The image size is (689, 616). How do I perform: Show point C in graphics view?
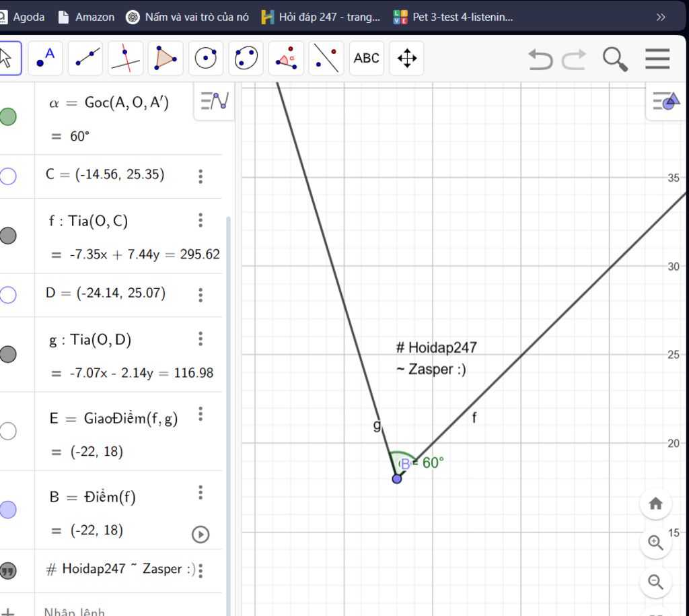coord(8,176)
